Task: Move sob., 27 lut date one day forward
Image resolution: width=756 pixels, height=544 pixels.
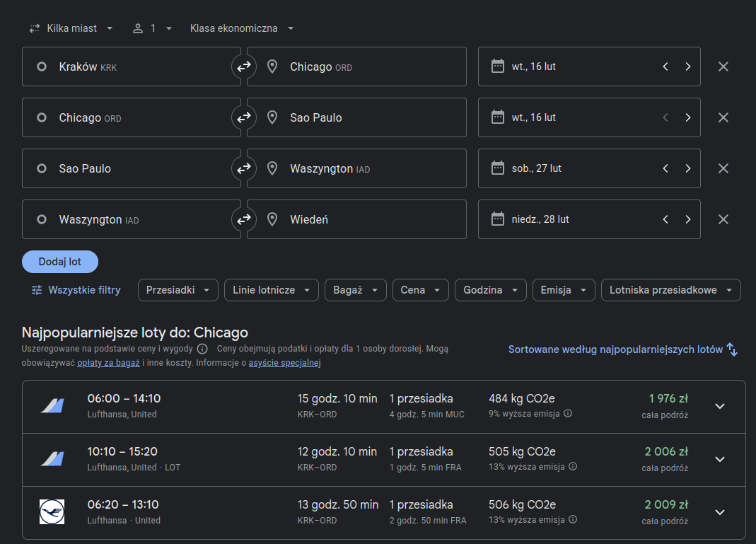Action: tap(688, 168)
